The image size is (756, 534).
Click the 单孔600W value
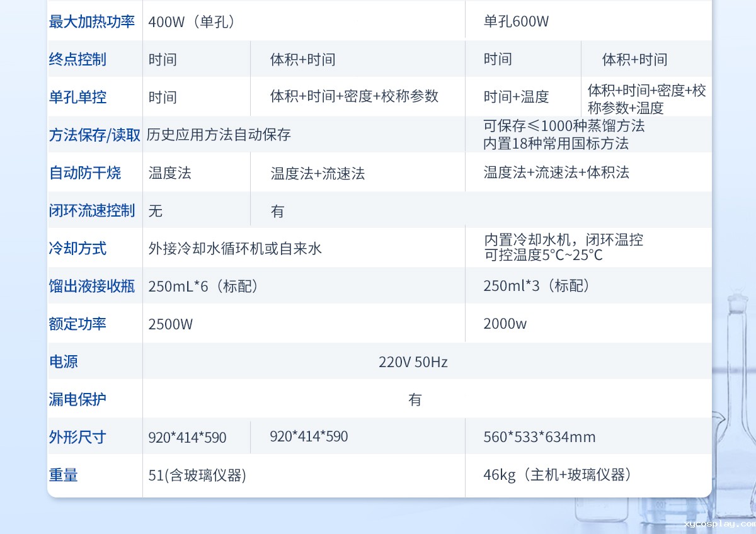pyautogui.click(x=516, y=22)
